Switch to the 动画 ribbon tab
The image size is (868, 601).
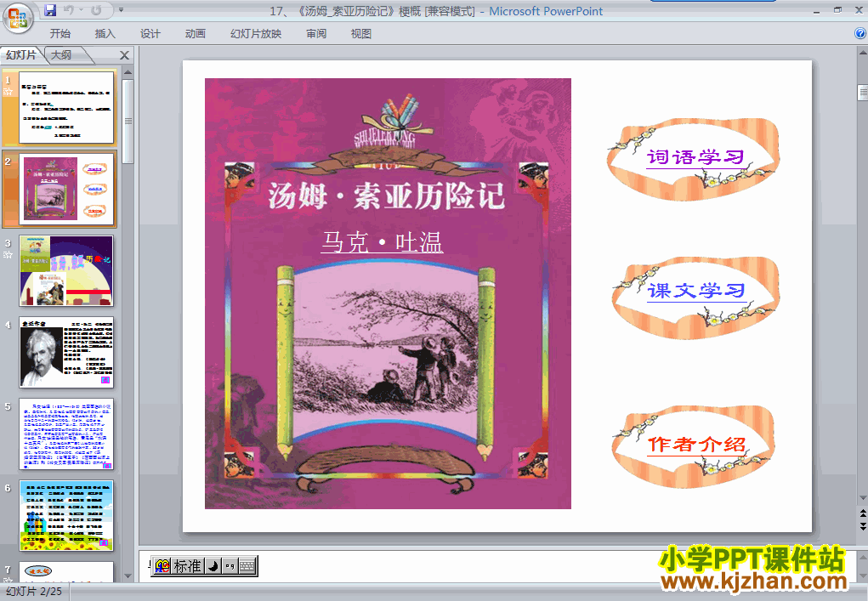pyautogui.click(x=195, y=34)
